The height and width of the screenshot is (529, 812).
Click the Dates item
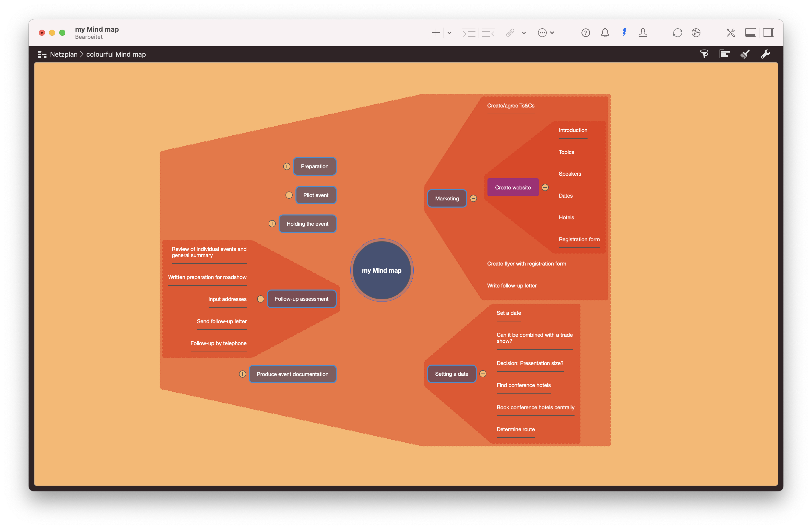tap(566, 196)
